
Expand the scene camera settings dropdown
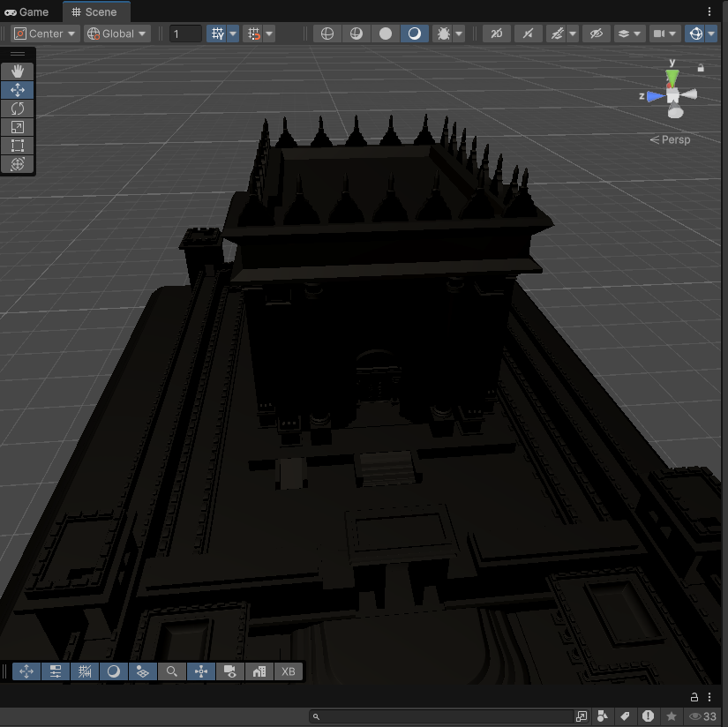[664, 34]
